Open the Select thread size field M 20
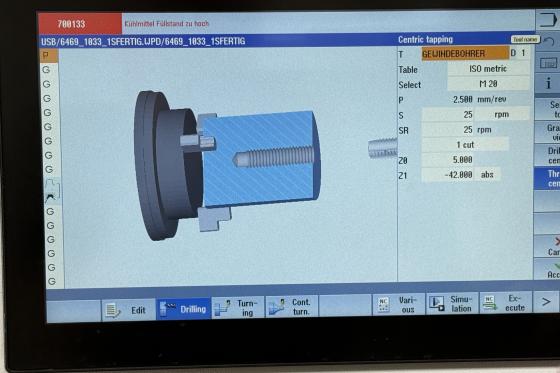560x373 pixels. tap(488, 84)
